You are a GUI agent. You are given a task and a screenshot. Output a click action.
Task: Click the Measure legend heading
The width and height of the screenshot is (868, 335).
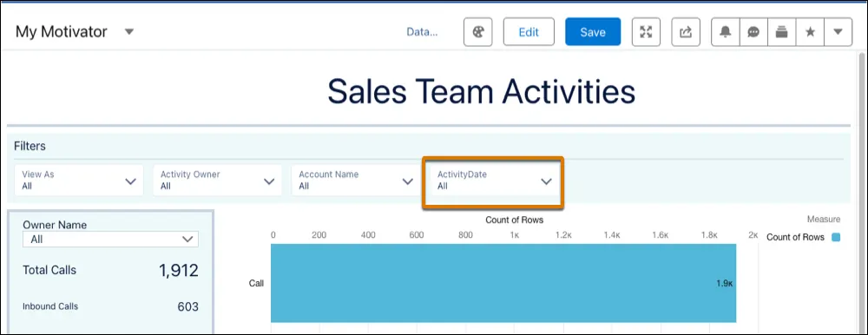pos(824,220)
